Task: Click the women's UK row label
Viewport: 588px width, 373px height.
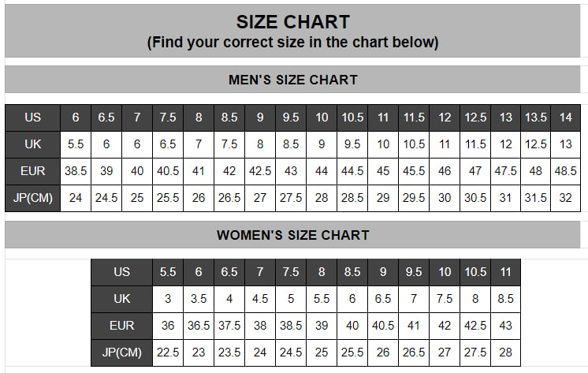Action: (121, 299)
